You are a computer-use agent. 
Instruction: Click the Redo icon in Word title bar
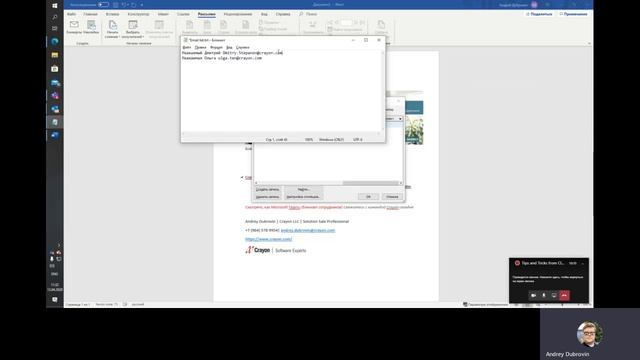(x=133, y=4)
